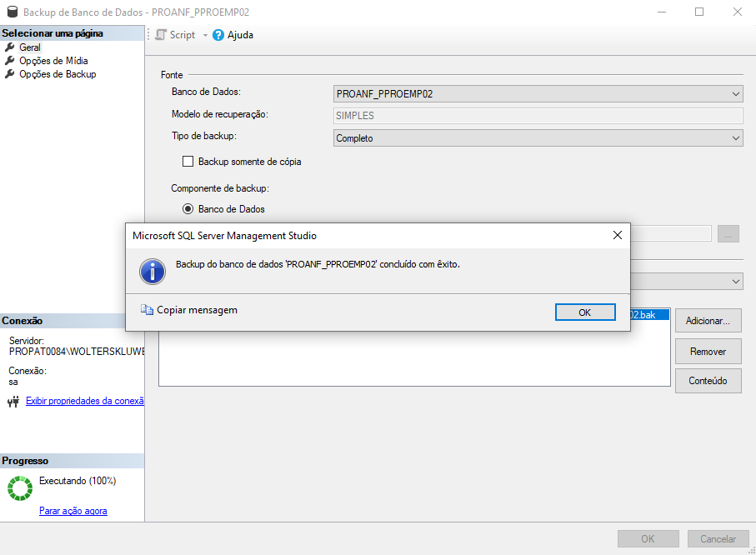Click wrench icon next to Opções de Backup
Screen dimensions: 756x555
point(10,74)
